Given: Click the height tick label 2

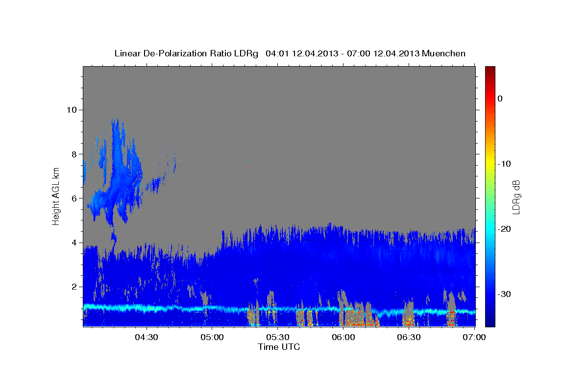Looking at the screenshot, I should (x=74, y=287).
